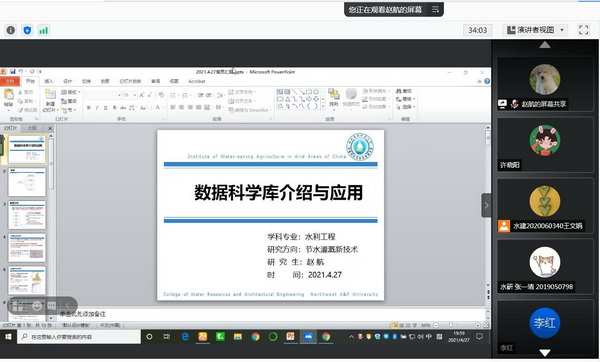Open Microsoft Edge from the taskbar
The height and width of the screenshot is (362, 600).
click(x=185, y=337)
